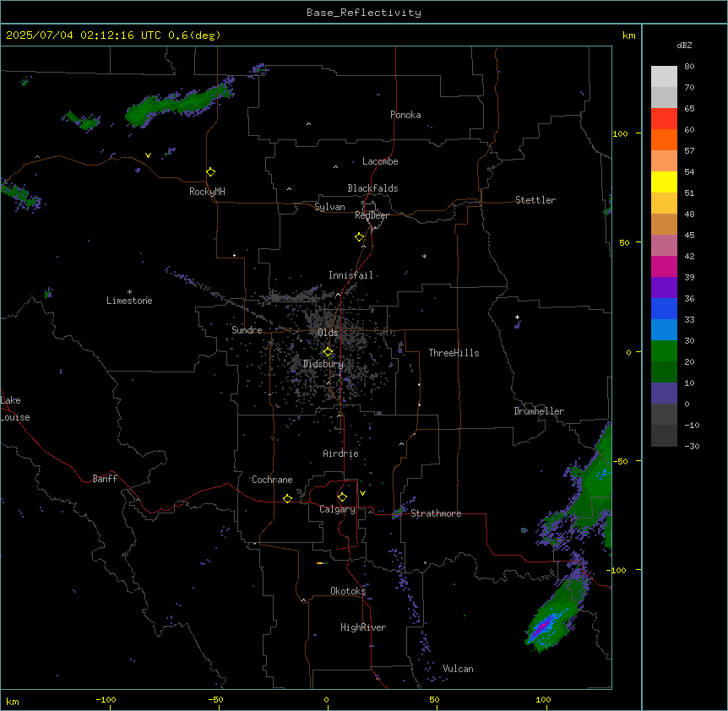The width and height of the screenshot is (728, 711).
Task: Click the yellow diamond marker below Cochrane
Action: [x=287, y=498]
